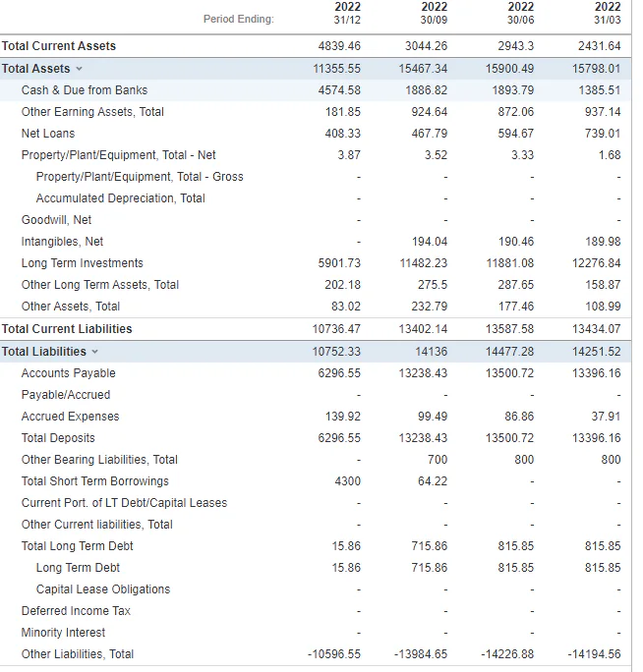Select Total Current Assets value 2431.64

tap(599, 46)
